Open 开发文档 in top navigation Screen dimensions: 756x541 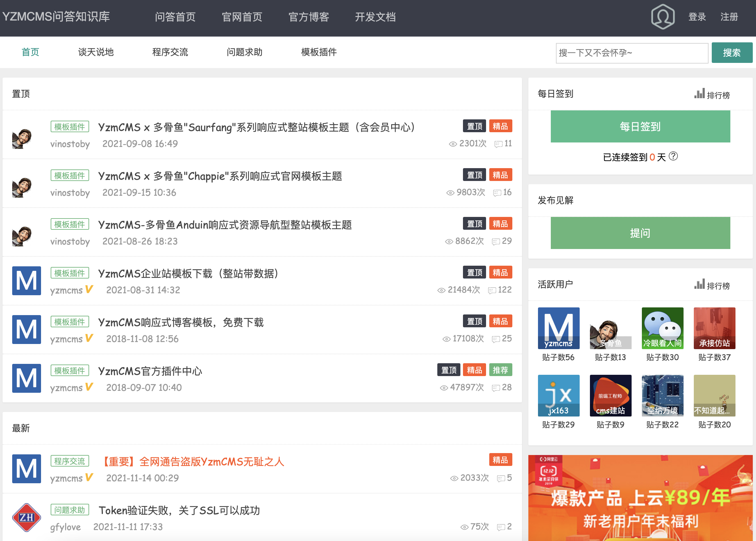[375, 17]
